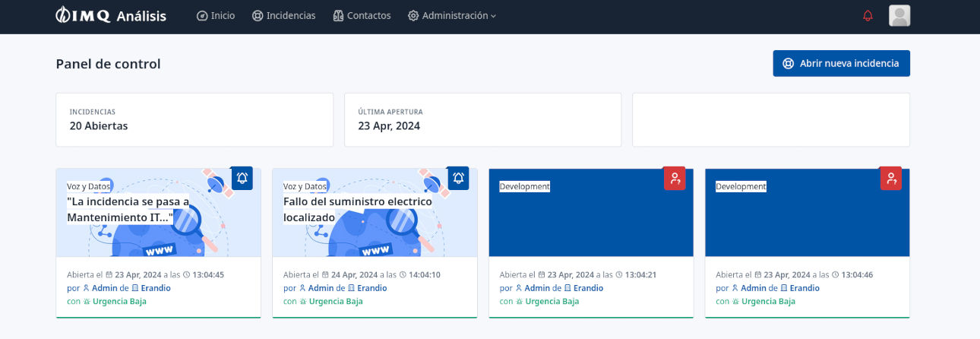Click the red user badge on 13:04:46 Development card
The width and height of the screenshot is (980, 339).
click(891, 178)
